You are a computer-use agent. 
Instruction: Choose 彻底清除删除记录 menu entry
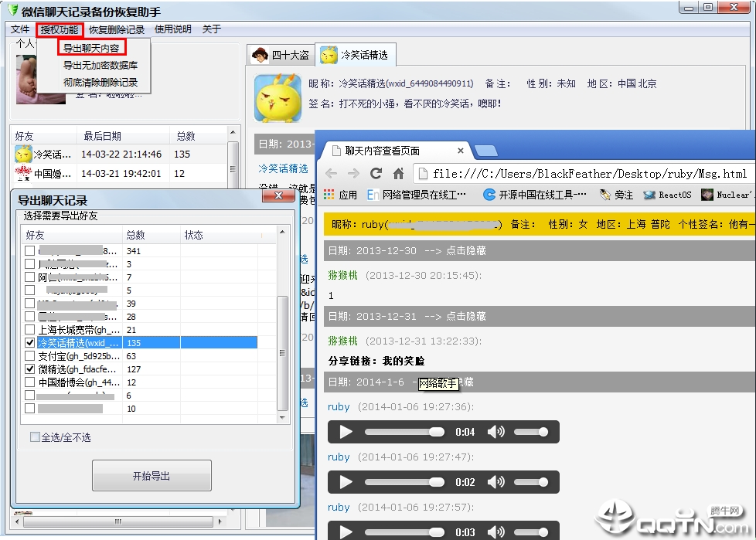coord(100,83)
